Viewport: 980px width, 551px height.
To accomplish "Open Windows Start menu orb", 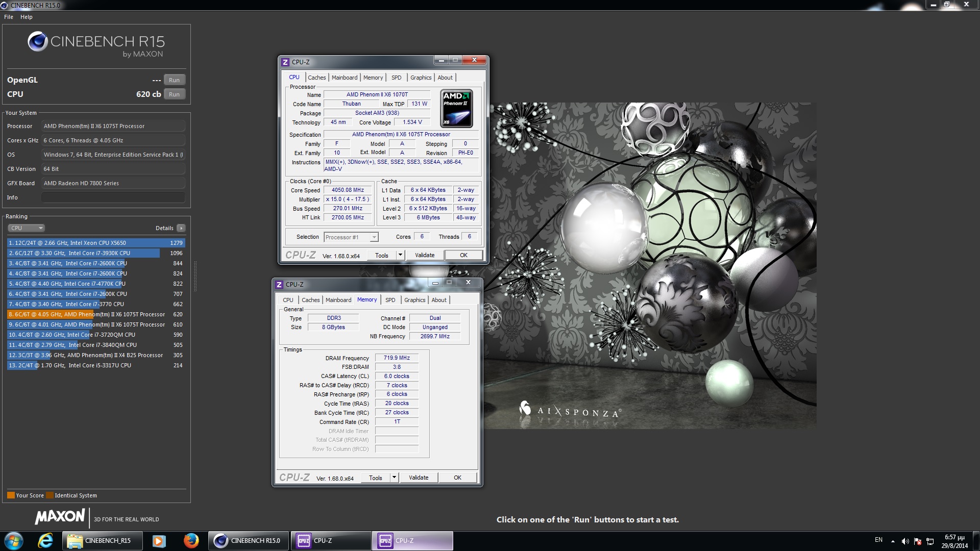I will click(x=14, y=541).
